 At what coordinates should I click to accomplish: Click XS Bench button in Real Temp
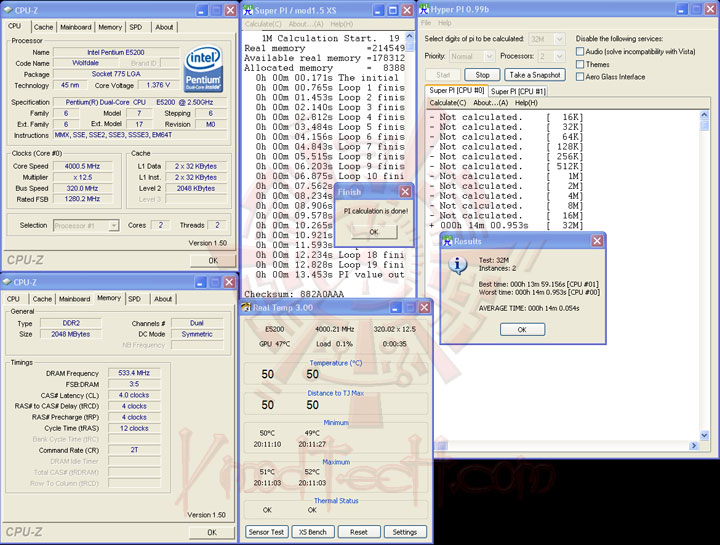coord(313,532)
